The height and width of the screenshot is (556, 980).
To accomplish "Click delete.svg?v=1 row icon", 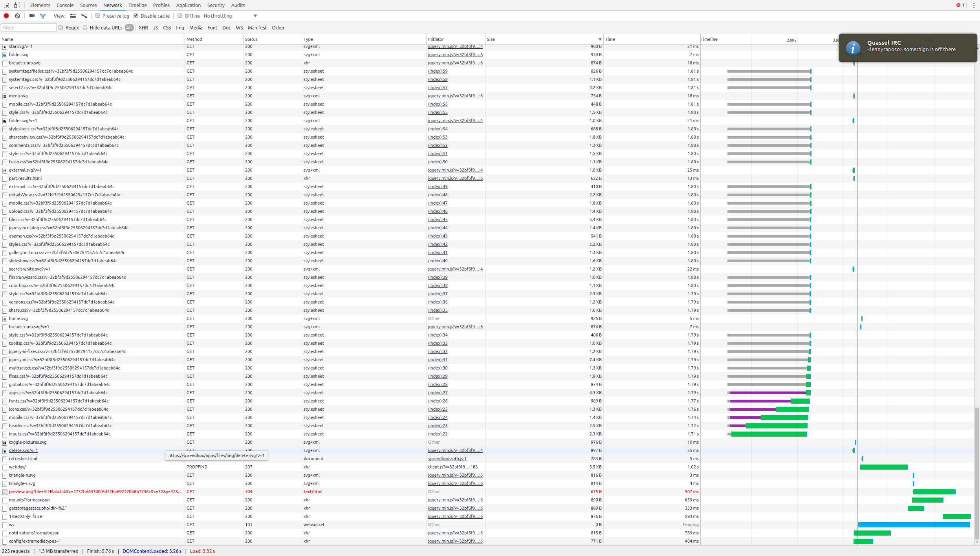I will pyautogui.click(x=5, y=451).
